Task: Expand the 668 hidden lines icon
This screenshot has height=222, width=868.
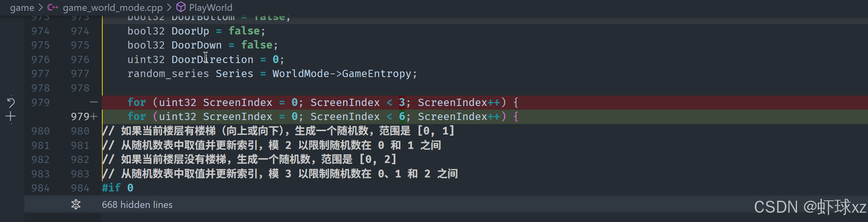Action: point(76,205)
